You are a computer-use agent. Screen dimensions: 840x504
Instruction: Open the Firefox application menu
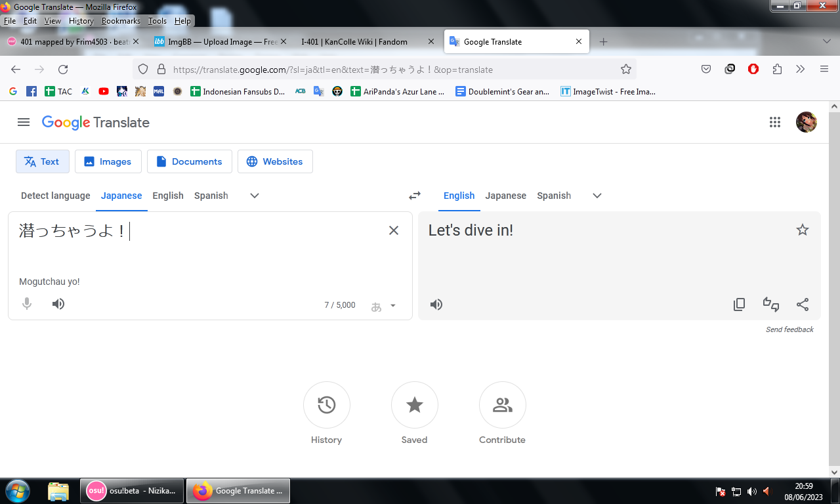(824, 70)
